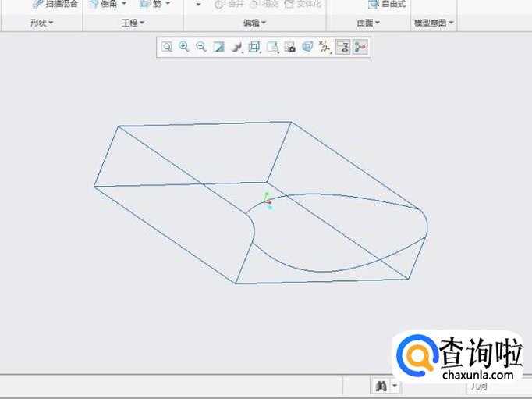
Task: Toggle annotation display in graphics toolbar
Action: (x=342, y=47)
